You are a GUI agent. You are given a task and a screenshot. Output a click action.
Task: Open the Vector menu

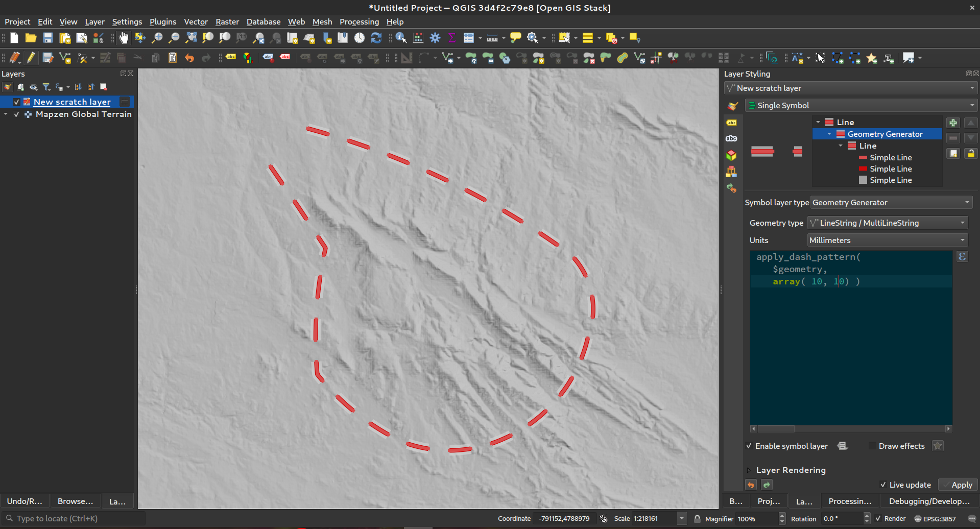(x=196, y=22)
